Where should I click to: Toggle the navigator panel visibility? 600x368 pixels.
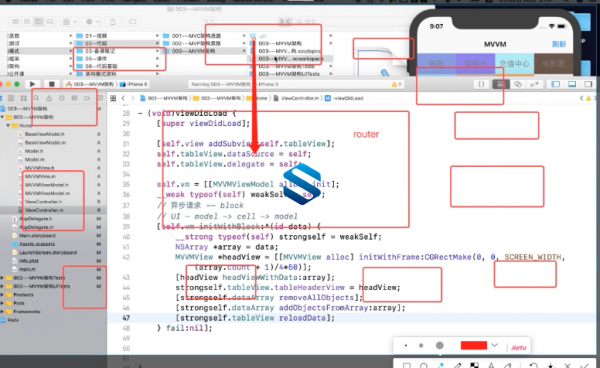click(556, 84)
